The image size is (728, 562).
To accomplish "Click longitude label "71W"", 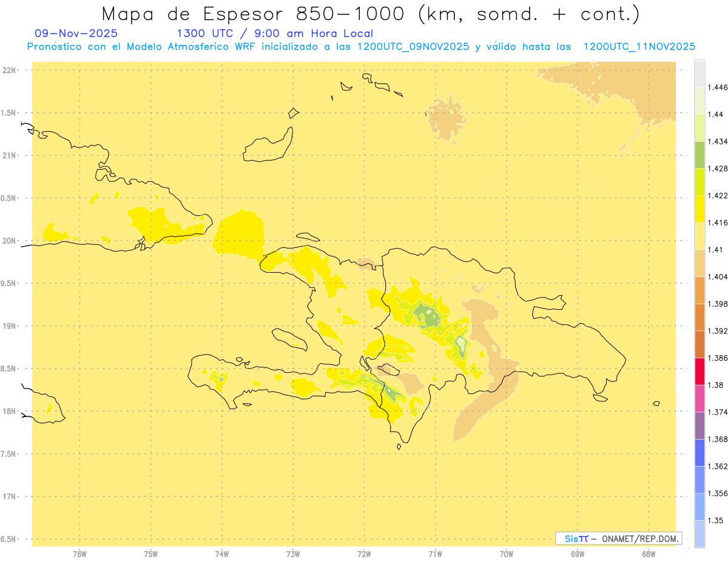I will click(x=436, y=554).
